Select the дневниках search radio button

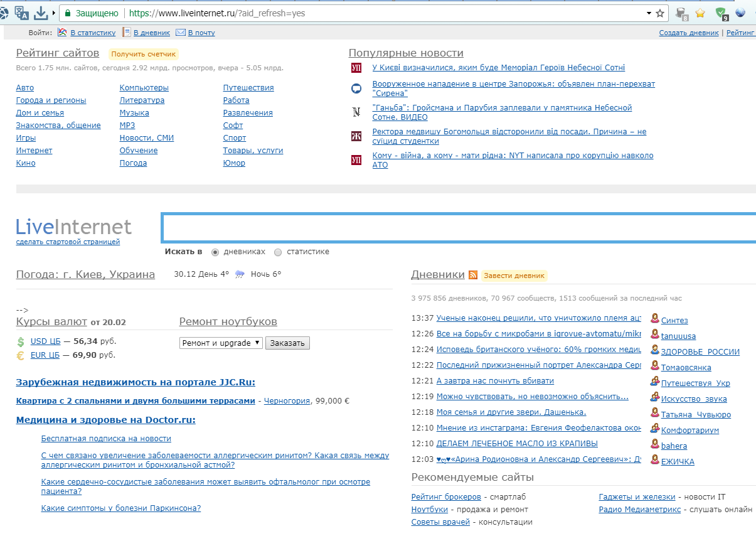point(215,252)
